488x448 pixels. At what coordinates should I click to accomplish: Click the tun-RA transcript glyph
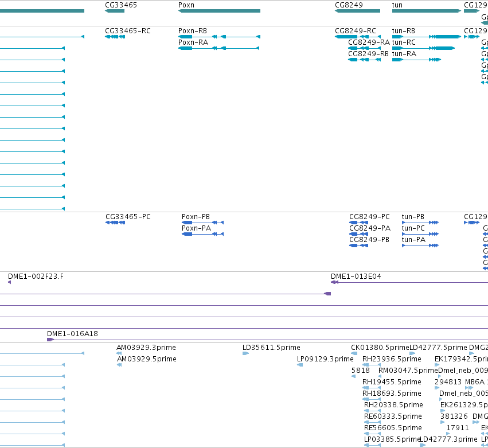pos(416,60)
